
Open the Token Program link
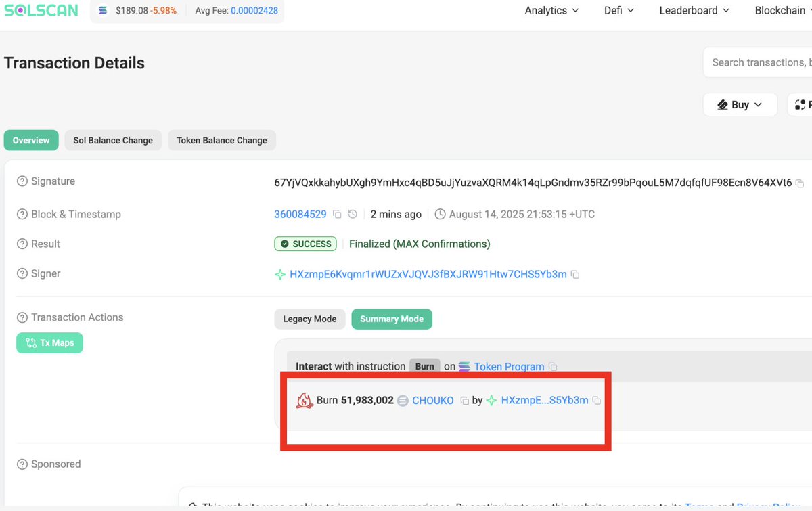[x=509, y=367]
